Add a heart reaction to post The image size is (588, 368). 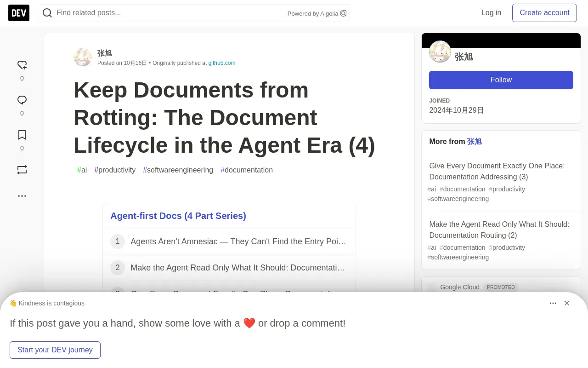tap(22, 65)
